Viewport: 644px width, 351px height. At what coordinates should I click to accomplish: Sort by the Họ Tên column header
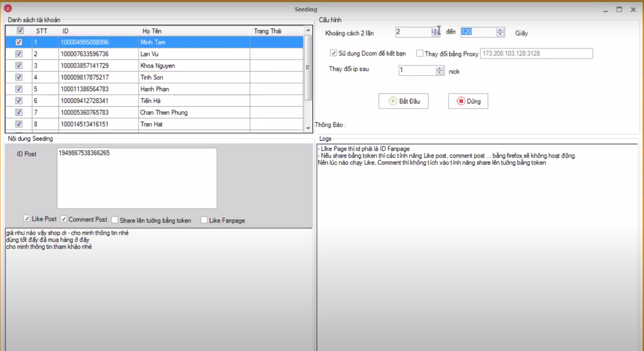coord(194,31)
